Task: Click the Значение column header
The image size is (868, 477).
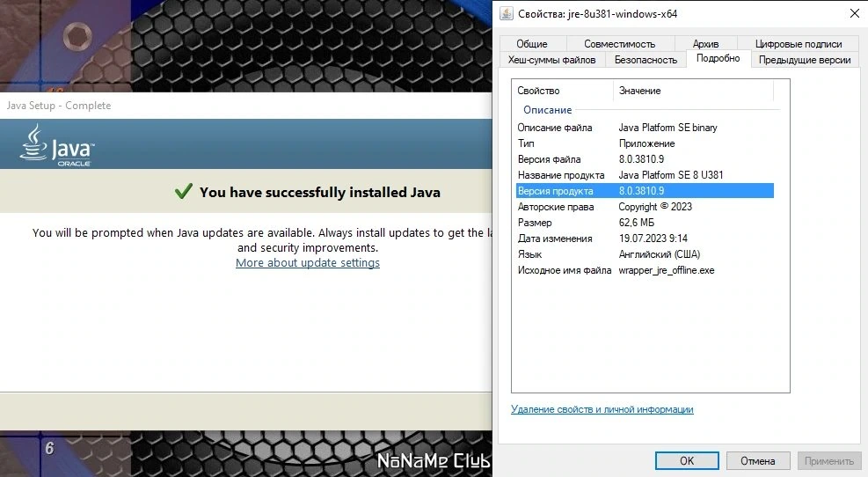Action: 693,91
